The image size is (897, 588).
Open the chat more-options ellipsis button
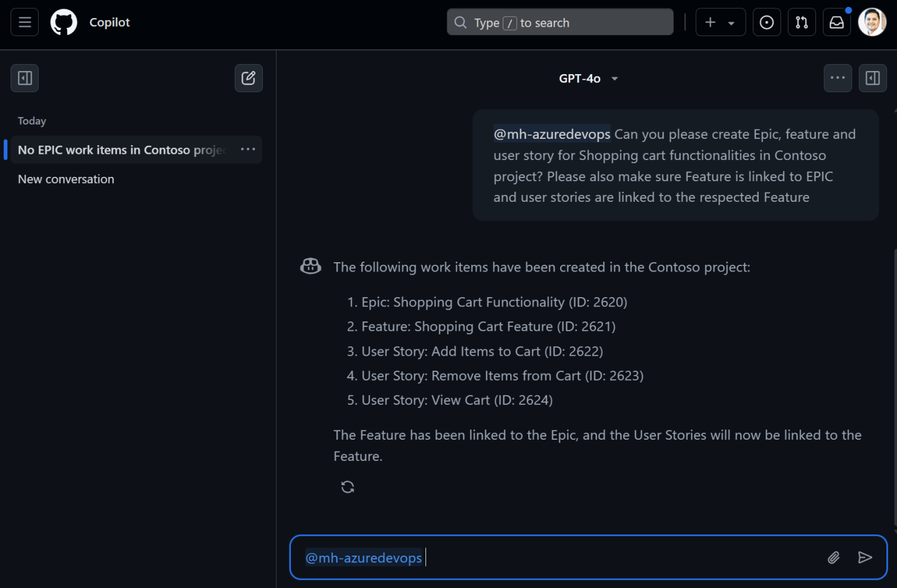838,78
